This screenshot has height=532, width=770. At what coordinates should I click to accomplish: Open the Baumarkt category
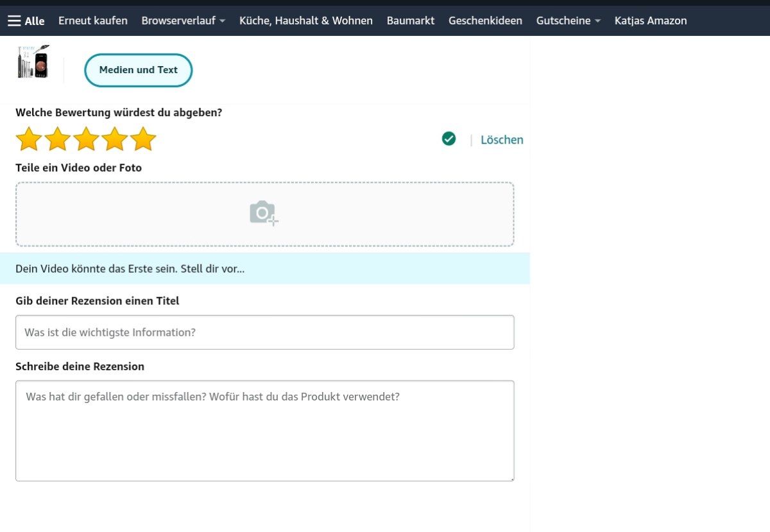coord(410,21)
